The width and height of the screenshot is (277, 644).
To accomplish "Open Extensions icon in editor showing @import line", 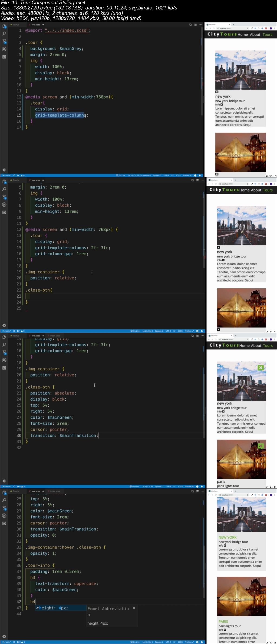I will 4,57.
